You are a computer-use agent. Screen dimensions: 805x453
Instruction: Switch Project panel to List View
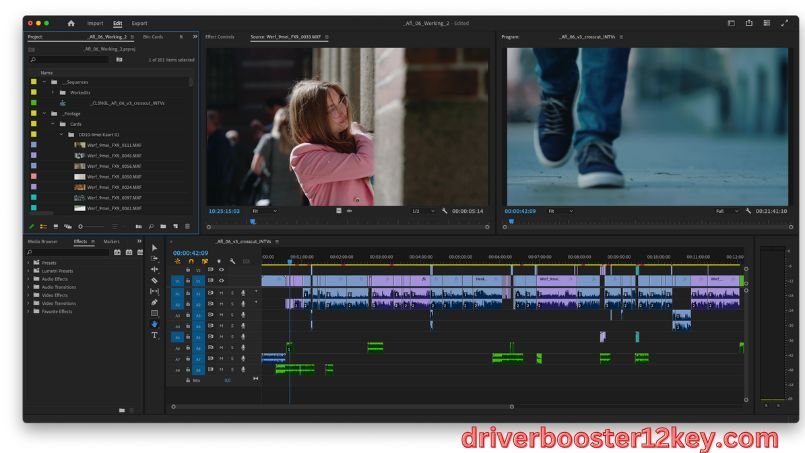pos(43,226)
